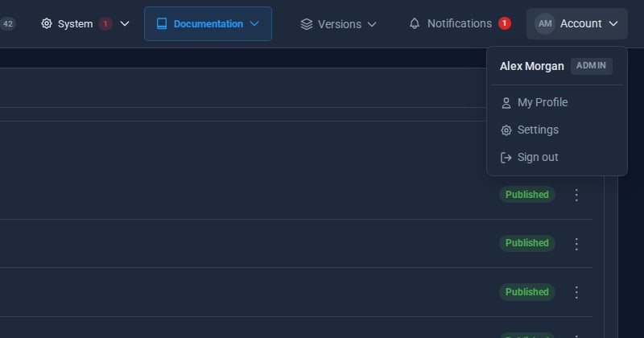Click the red Notifications count badge
Screen dimensions: 644x338
[505, 23]
